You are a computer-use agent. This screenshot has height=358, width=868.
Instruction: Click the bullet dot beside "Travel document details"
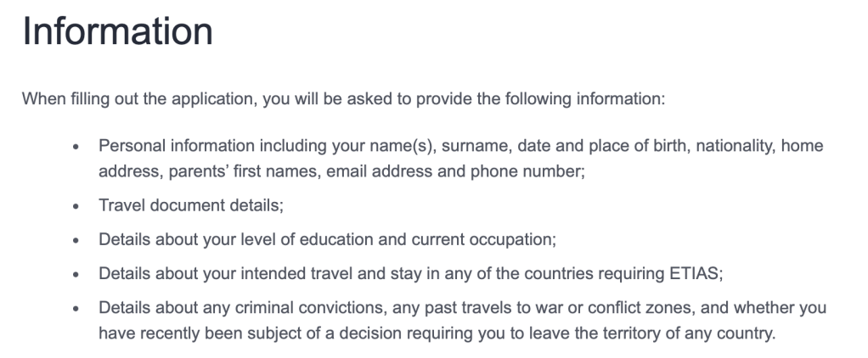click(77, 206)
